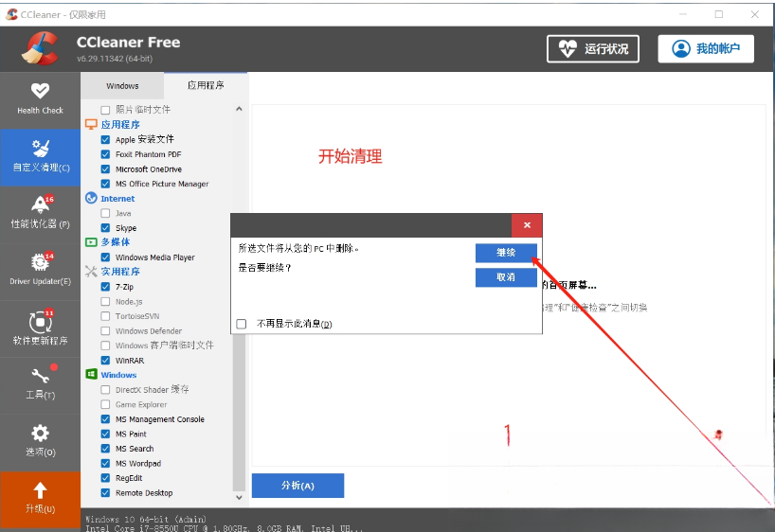The width and height of the screenshot is (775, 532).
Task: Click the Windows category header
Action: pos(118,375)
